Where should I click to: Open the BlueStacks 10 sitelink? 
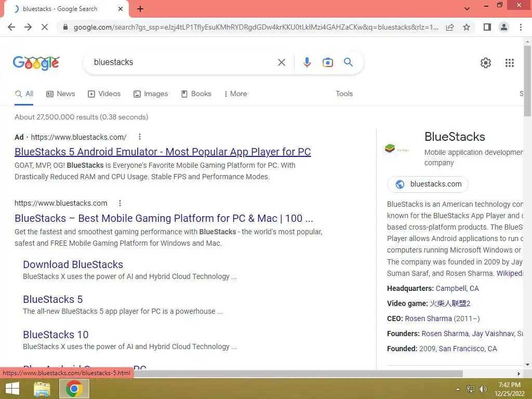coord(56,335)
